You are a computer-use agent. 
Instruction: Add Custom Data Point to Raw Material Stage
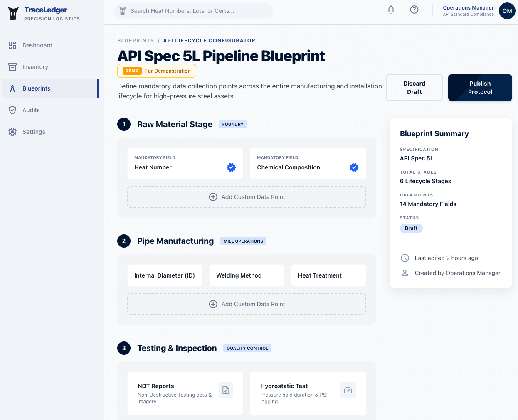(247, 197)
